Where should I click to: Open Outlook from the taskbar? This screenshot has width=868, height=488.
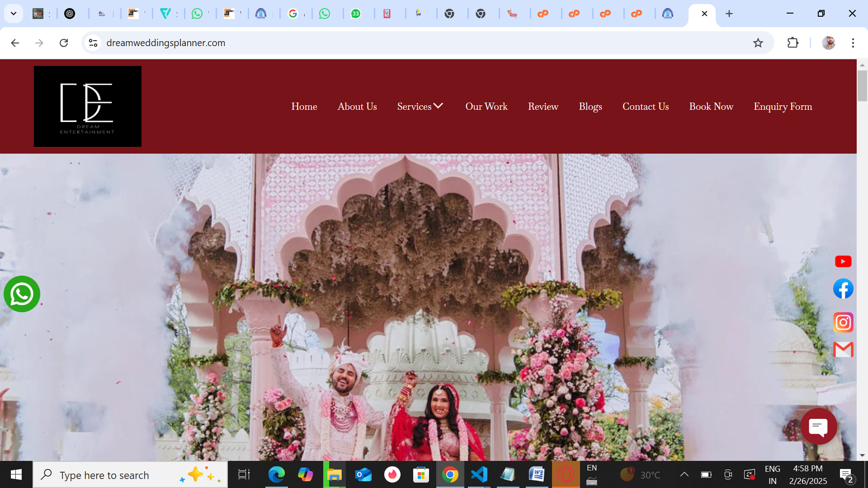pyautogui.click(x=363, y=474)
